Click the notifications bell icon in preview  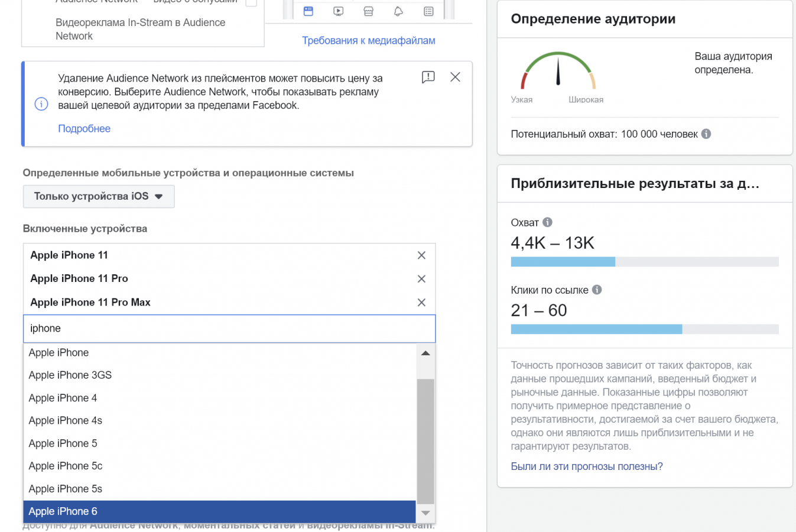pyautogui.click(x=398, y=11)
